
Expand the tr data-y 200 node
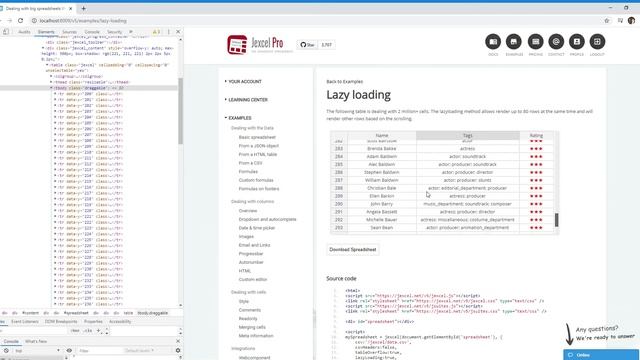(x=55, y=94)
